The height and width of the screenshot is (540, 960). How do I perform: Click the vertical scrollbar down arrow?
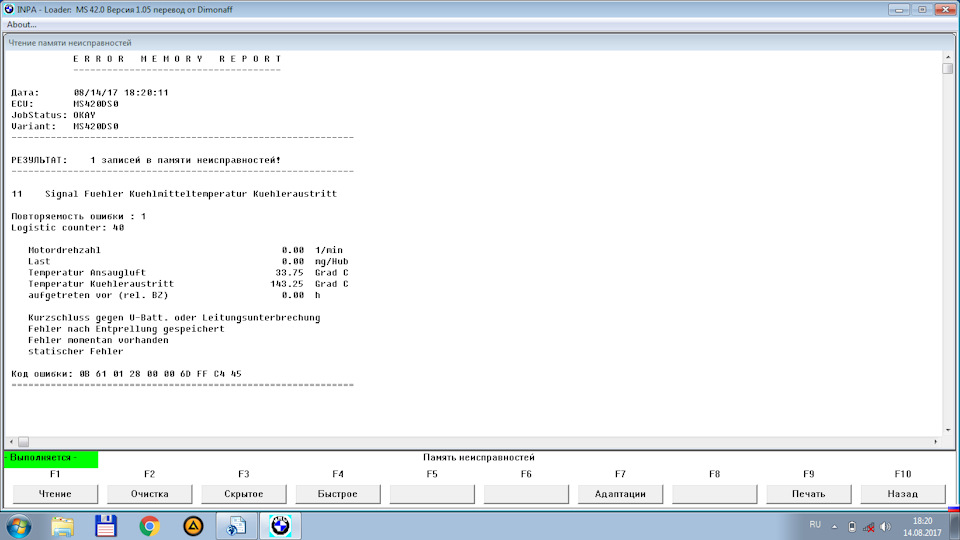948,430
